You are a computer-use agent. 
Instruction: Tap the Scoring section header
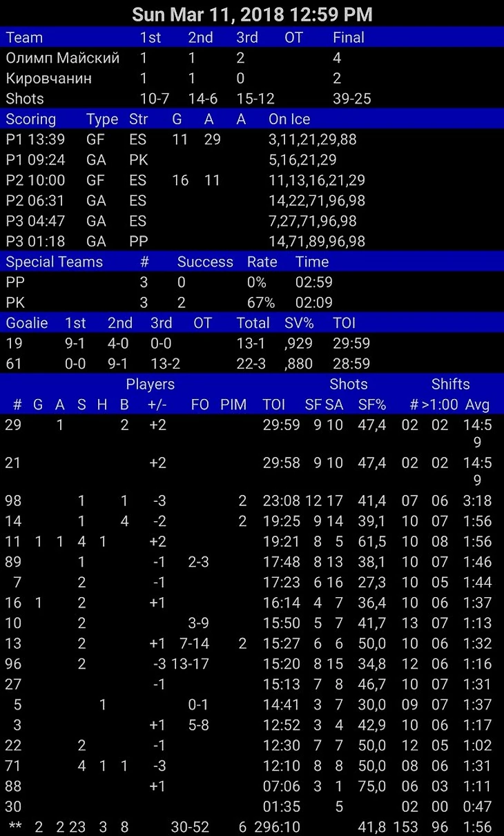[31, 119]
